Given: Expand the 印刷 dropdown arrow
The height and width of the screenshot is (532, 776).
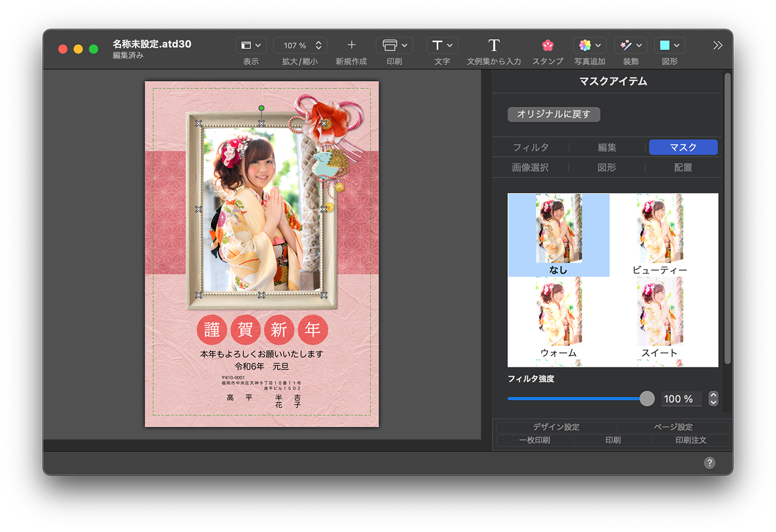Looking at the screenshot, I should (405, 45).
